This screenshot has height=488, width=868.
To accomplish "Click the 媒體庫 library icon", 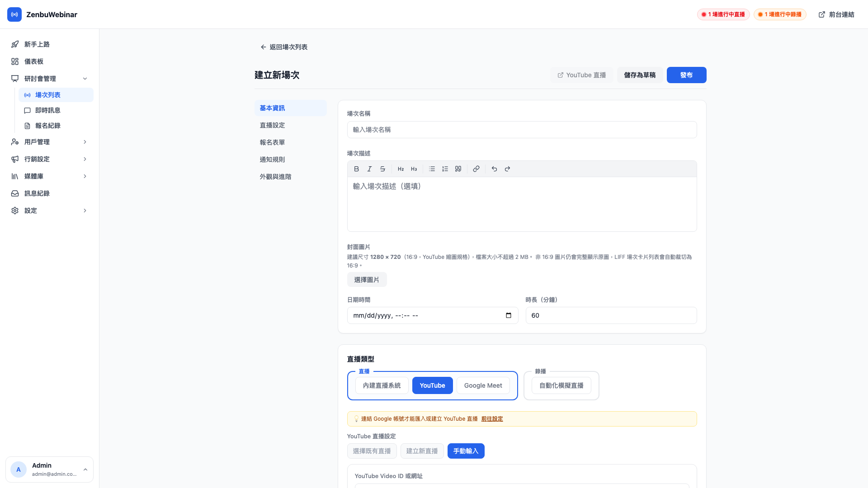I will coord(15,176).
